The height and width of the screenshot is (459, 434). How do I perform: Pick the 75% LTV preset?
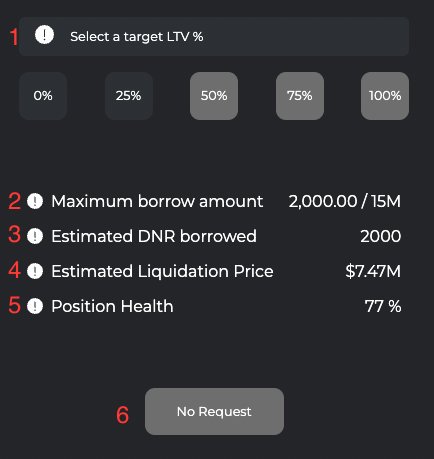[x=300, y=96]
